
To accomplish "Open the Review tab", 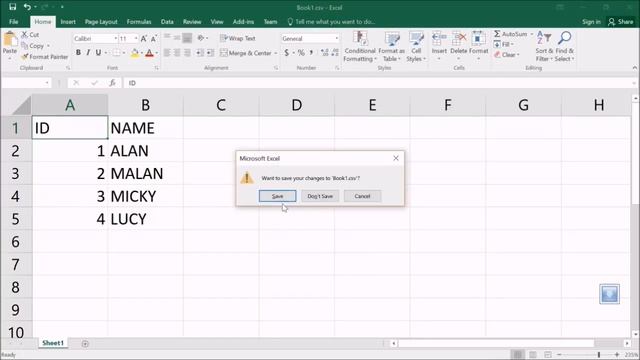I will coord(192,22).
